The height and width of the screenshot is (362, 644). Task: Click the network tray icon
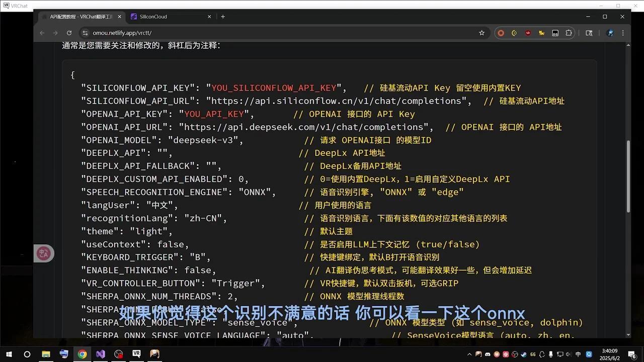pyautogui.click(x=560, y=354)
